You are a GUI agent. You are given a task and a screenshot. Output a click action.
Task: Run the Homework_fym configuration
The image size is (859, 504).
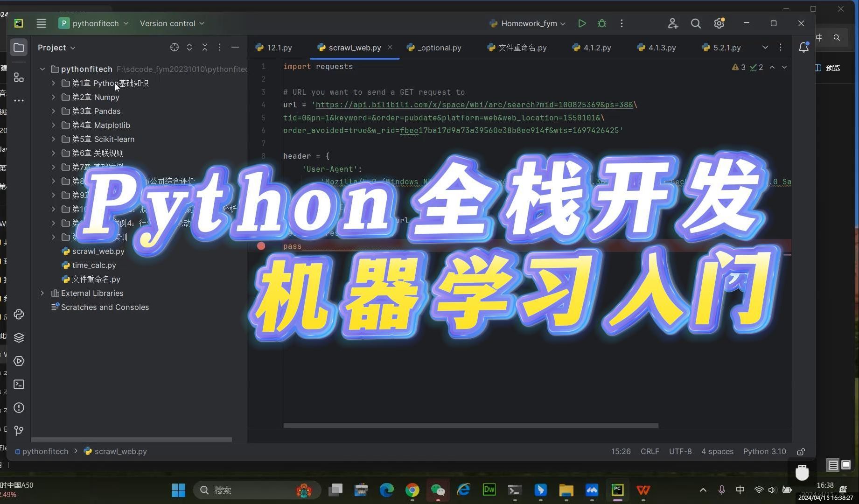pyautogui.click(x=582, y=23)
